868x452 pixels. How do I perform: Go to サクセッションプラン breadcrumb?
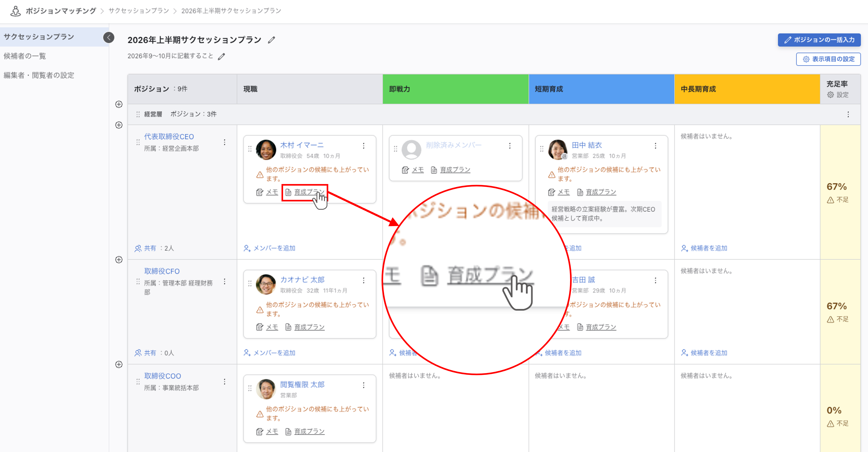[138, 11]
